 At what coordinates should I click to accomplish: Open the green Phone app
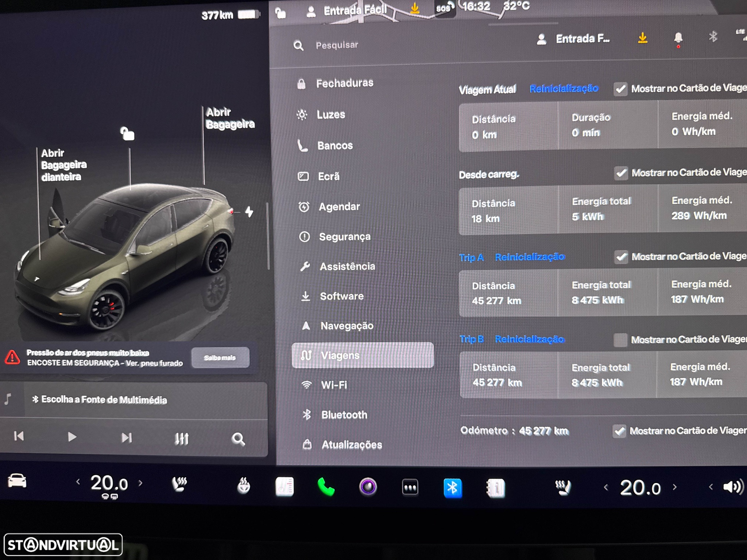coord(326,487)
